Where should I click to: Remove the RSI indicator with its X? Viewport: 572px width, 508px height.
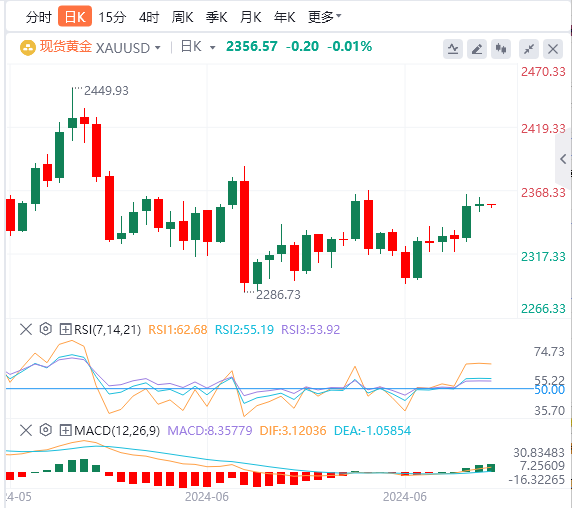[26, 329]
